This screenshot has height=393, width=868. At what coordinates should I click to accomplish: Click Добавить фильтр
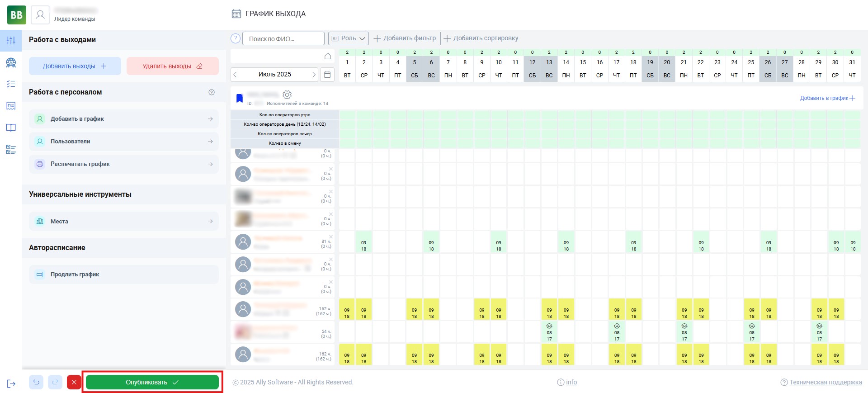coord(405,38)
